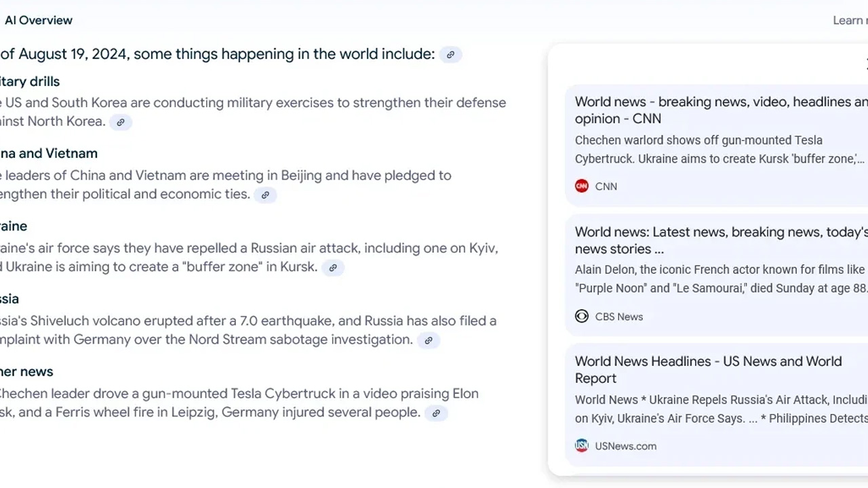
Task: Click the Chechen warlord Cybertruck snippet in CNN card
Action: point(720,150)
